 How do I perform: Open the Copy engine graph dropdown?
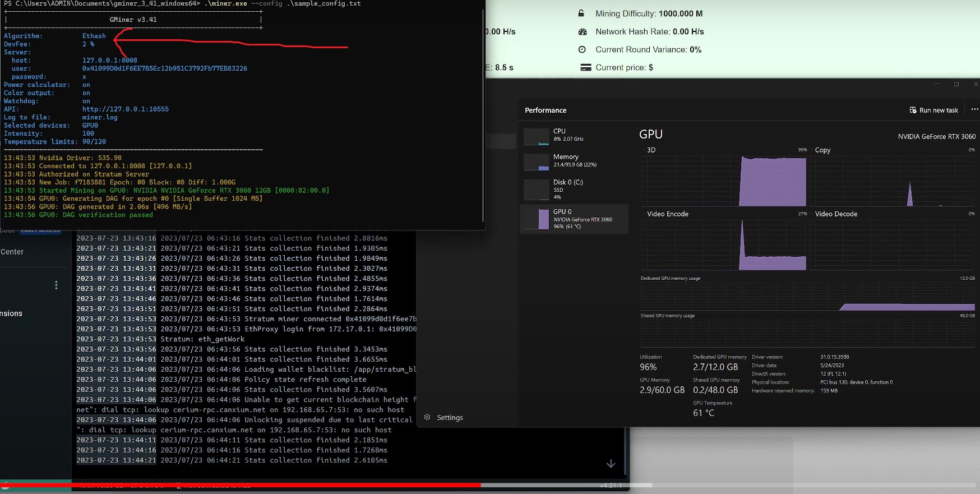pyautogui.click(x=822, y=150)
